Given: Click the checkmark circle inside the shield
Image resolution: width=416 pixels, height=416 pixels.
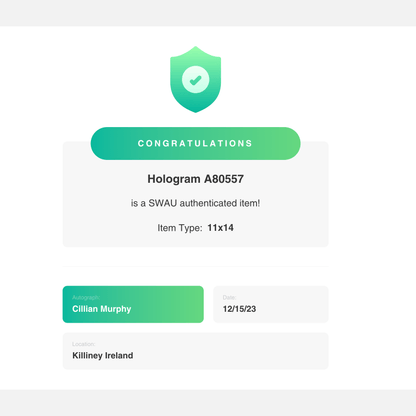Looking at the screenshot, I should click(x=196, y=79).
